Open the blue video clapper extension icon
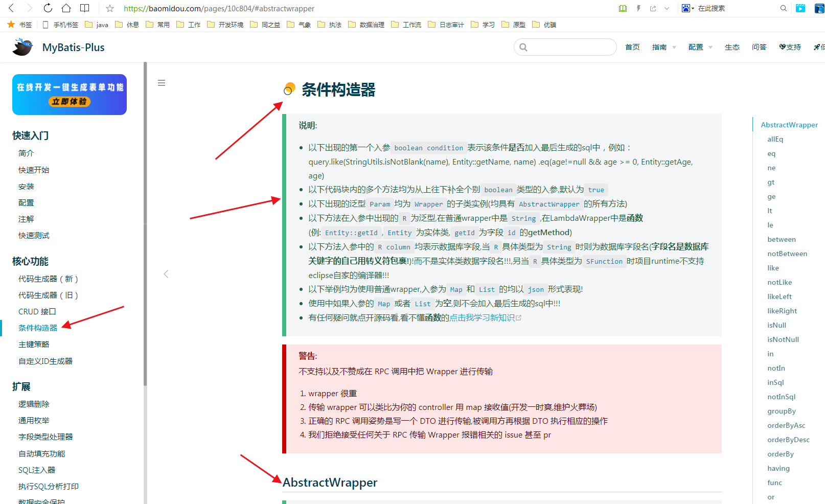Viewport: 825px width, 504px height. click(800, 8)
